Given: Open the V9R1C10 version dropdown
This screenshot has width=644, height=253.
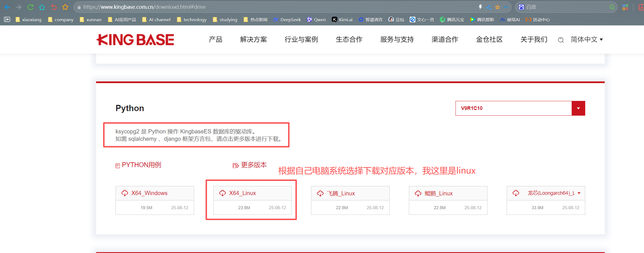Looking at the screenshot, I should [578, 108].
